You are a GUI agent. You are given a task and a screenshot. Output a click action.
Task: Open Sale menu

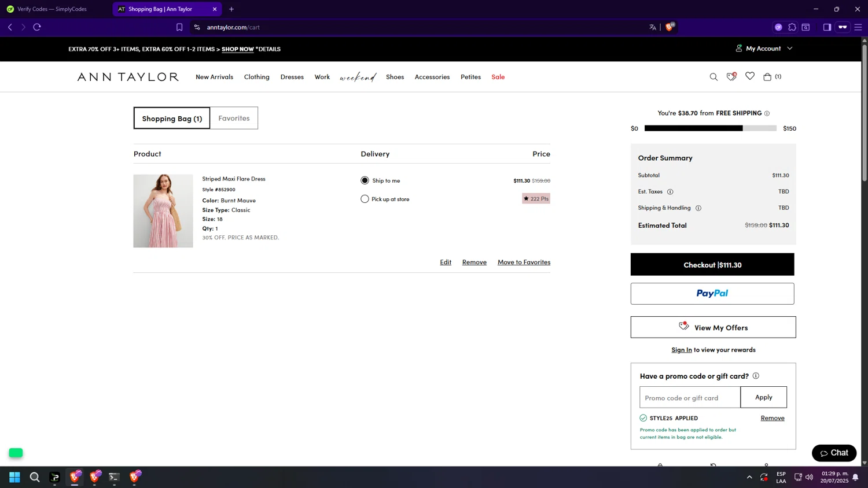pos(498,77)
